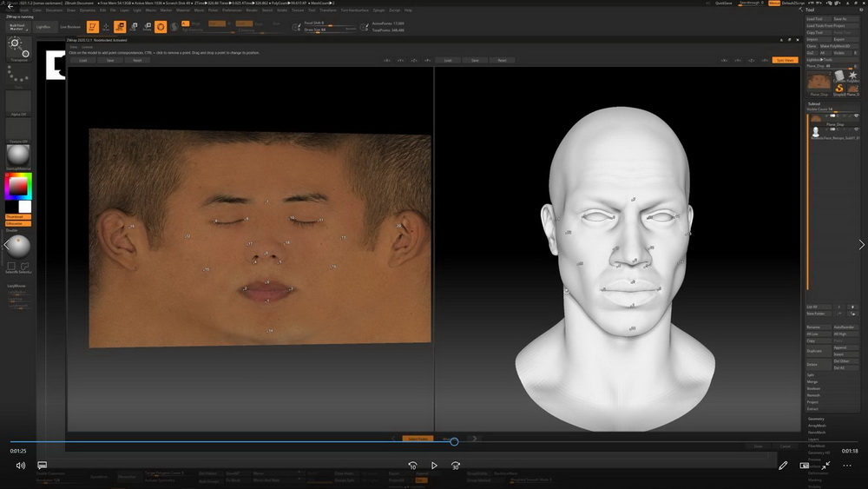Click Save As in Tool panel
Screen dimensions: 868x489
845,19
